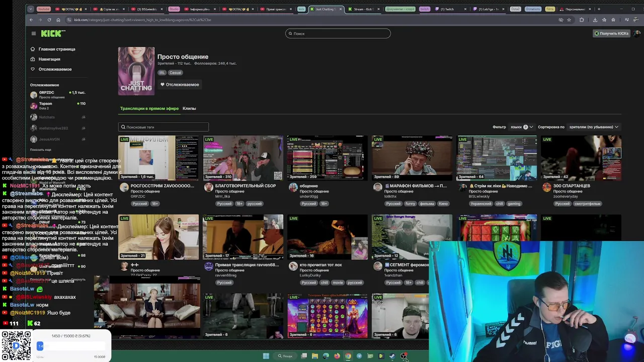This screenshot has width=644, height=362.
Task: Click taskbar Пошук search box
Action: pyautogui.click(x=285, y=356)
